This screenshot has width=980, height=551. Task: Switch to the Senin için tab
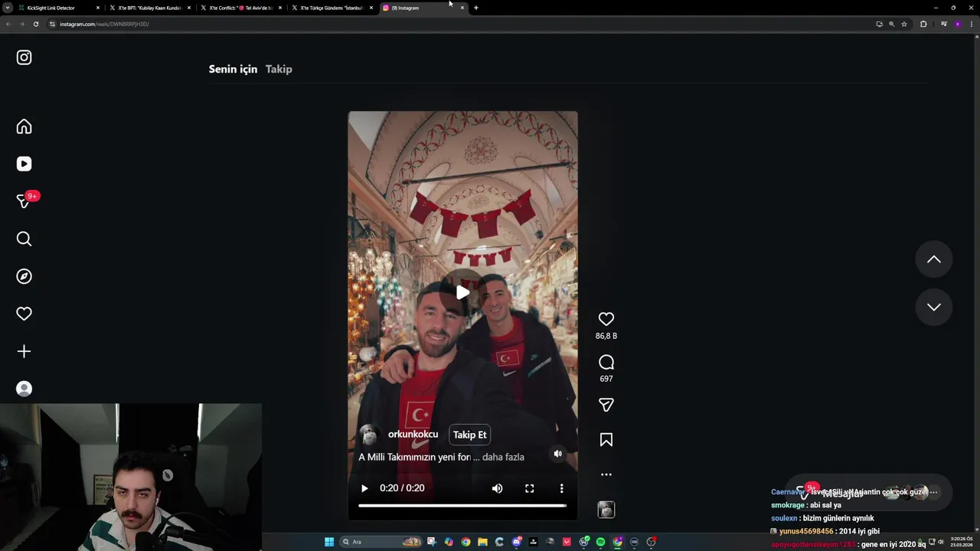(233, 69)
